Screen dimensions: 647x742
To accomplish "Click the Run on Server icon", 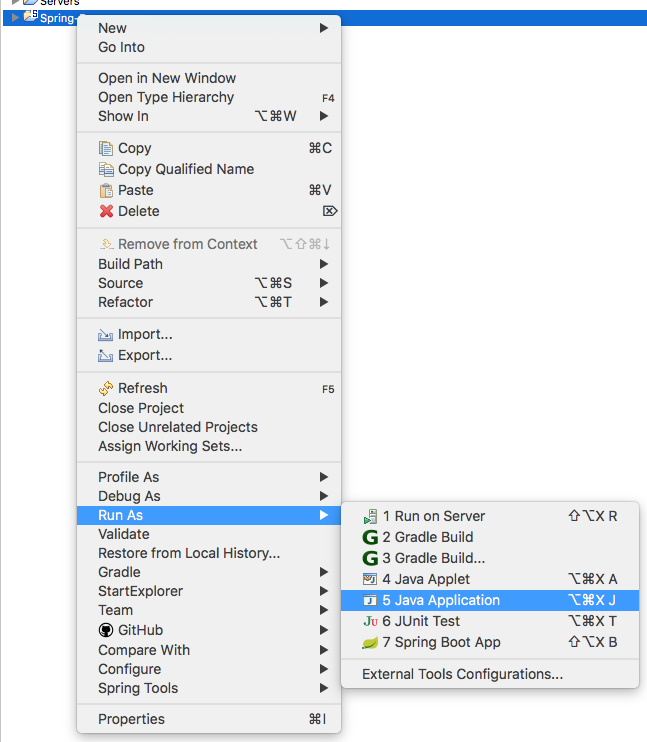I will click(x=370, y=516).
